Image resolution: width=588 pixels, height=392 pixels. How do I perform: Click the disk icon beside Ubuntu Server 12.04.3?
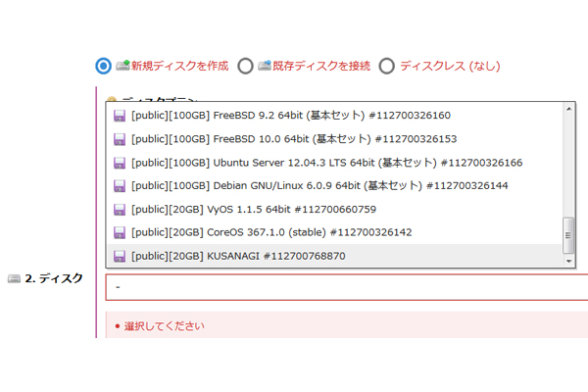tap(120, 163)
